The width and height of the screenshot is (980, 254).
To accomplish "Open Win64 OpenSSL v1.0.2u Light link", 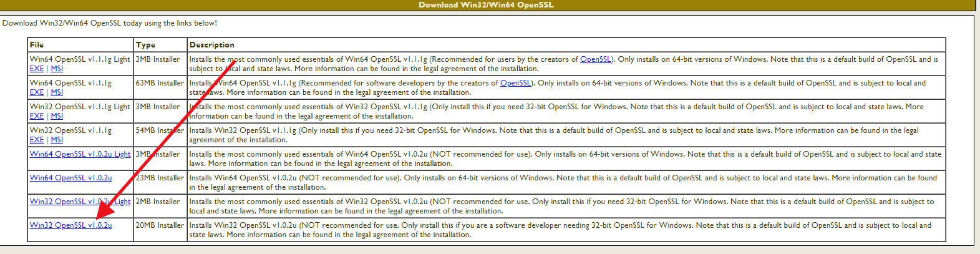I will (x=80, y=154).
